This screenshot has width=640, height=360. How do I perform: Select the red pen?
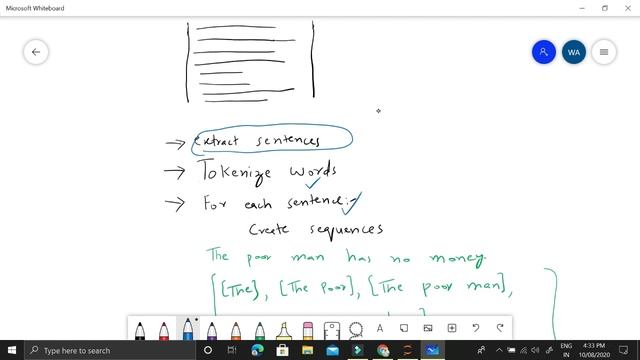pyautogui.click(x=164, y=330)
